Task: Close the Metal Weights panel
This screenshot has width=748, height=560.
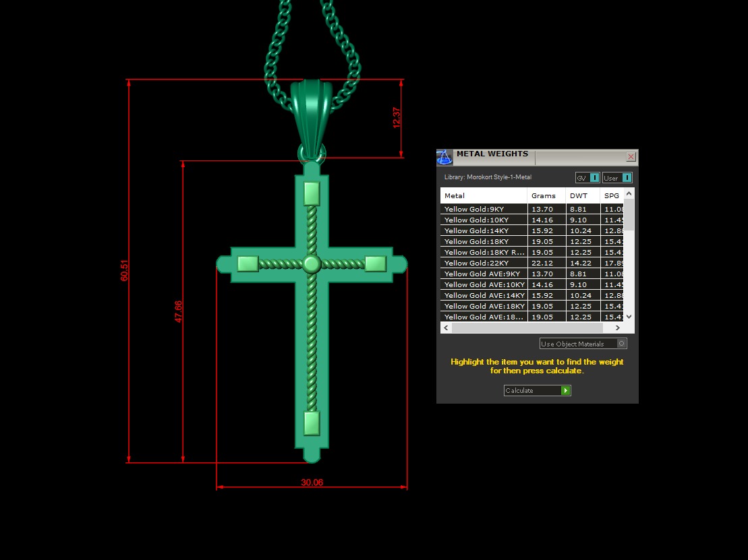Action: (631, 157)
